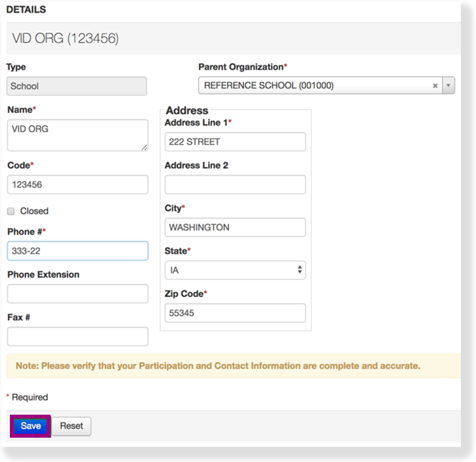The height and width of the screenshot is (462, 476).
Task: Click into the Phone # field
Action: pyautogui.click(x=77, y=251)
